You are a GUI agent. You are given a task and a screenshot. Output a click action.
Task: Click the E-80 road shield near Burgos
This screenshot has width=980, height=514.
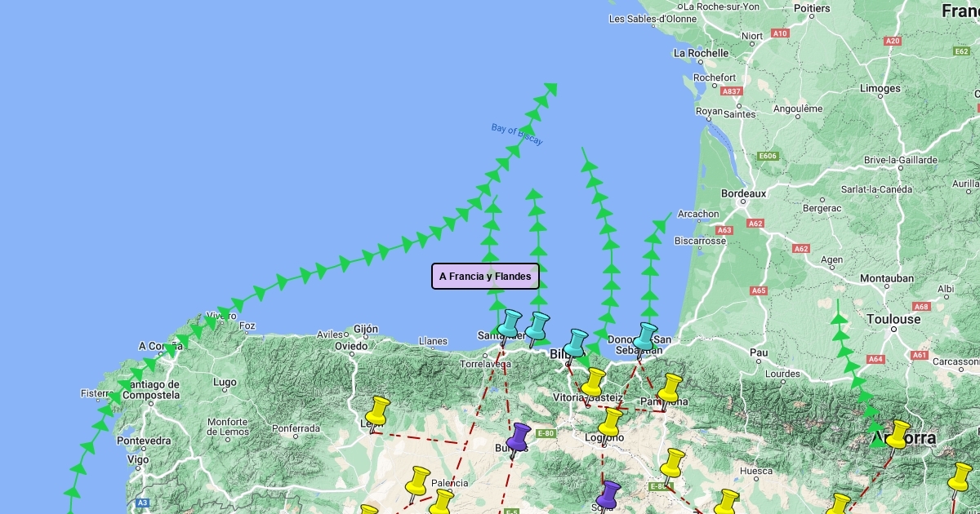(546, 433)
